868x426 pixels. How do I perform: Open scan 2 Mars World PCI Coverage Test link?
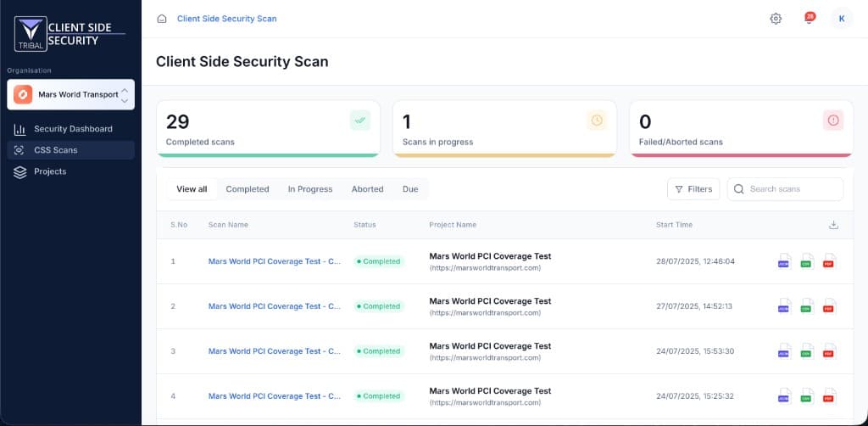click(275, 306)
